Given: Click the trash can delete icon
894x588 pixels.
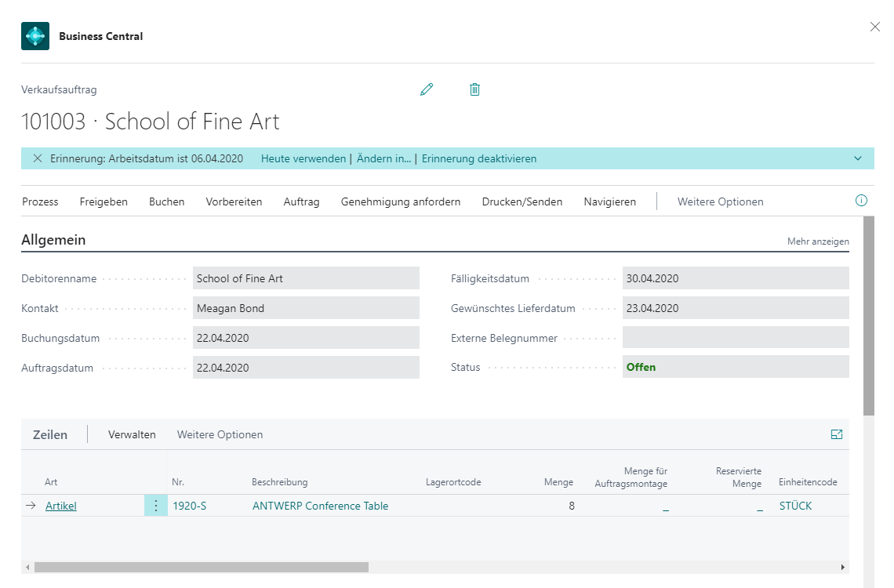Looking at the screenshot, I should point(474,89).
